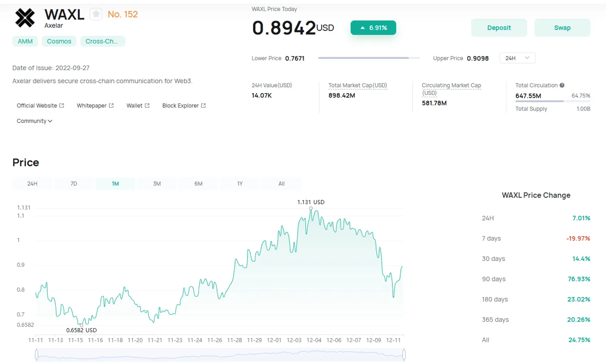606x364 pixels.
Task: Click the Lower Price 0.7671 value
Action: (295, 58)
